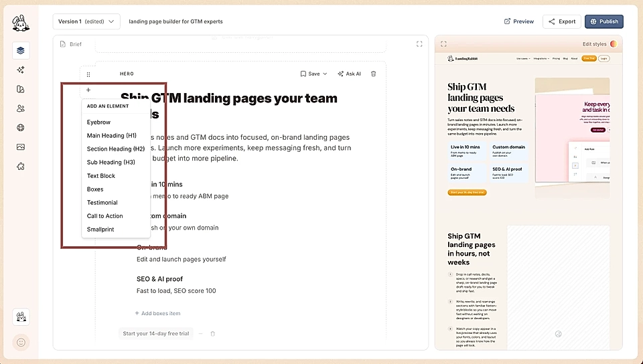Viewport: 643px width, 364px height.
Task: Choose Main Heading (H1) element
Action: [x=112, y=136]
